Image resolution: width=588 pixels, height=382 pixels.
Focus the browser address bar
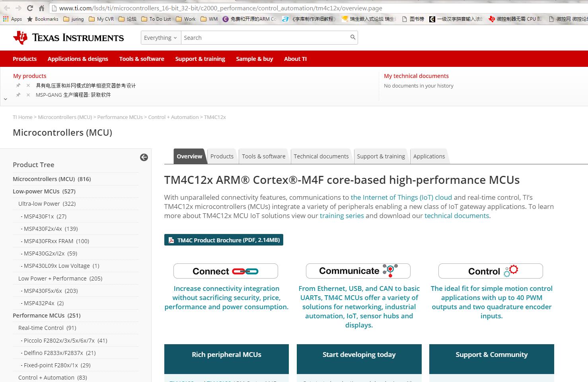pos(318,8)
